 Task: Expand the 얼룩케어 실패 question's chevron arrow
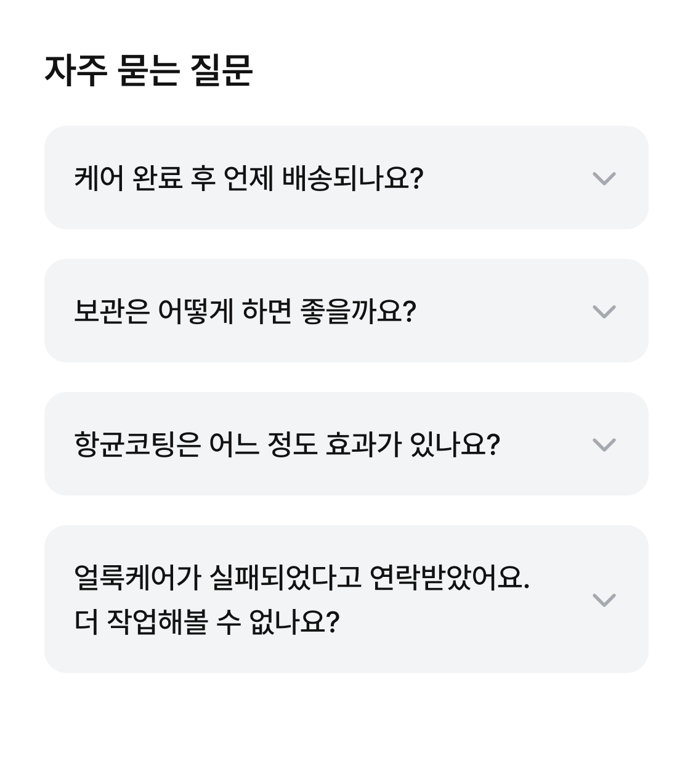[x=604, y=600]
